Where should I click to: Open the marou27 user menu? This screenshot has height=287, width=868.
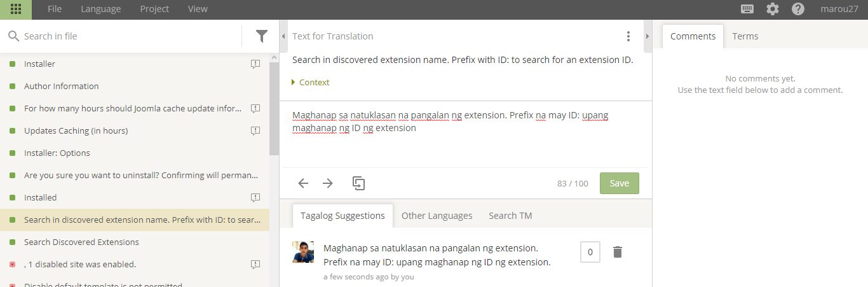pos(839,9)
